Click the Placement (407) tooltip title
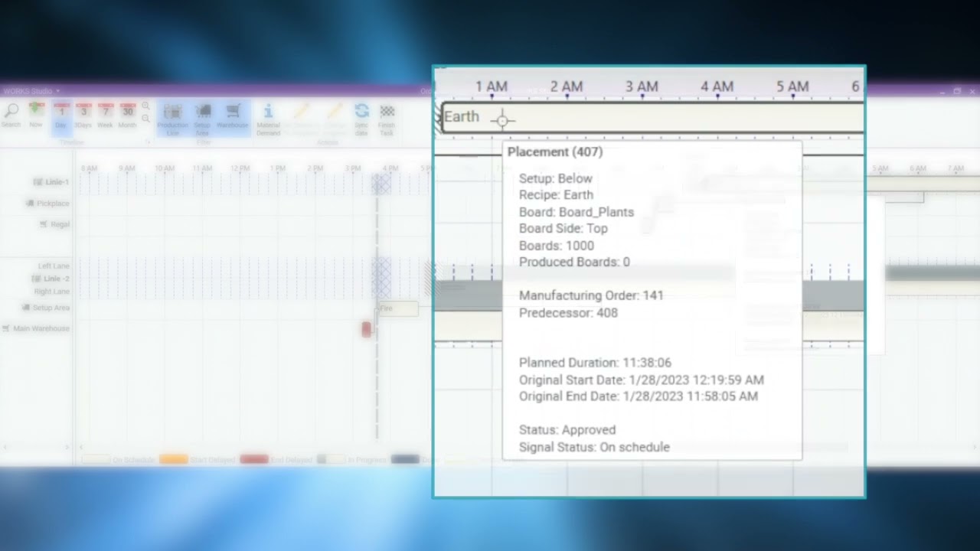 (x=555, y=152)
